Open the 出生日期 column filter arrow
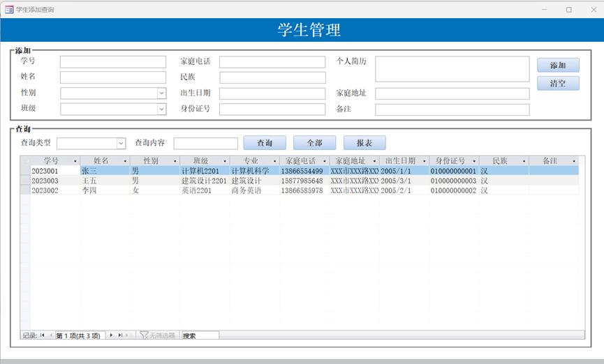 tap(425, 161)
